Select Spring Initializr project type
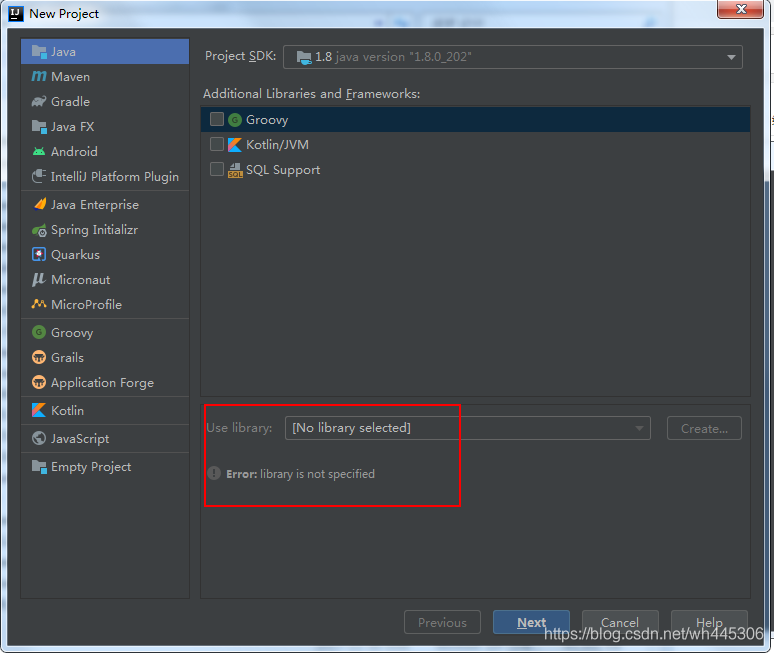The height and width of the screenshot is (653, 774). tap(105, 230)
